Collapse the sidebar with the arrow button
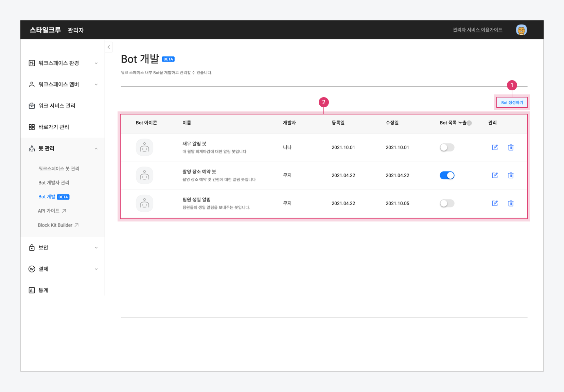564x392 pixels. tap(109, 47)
